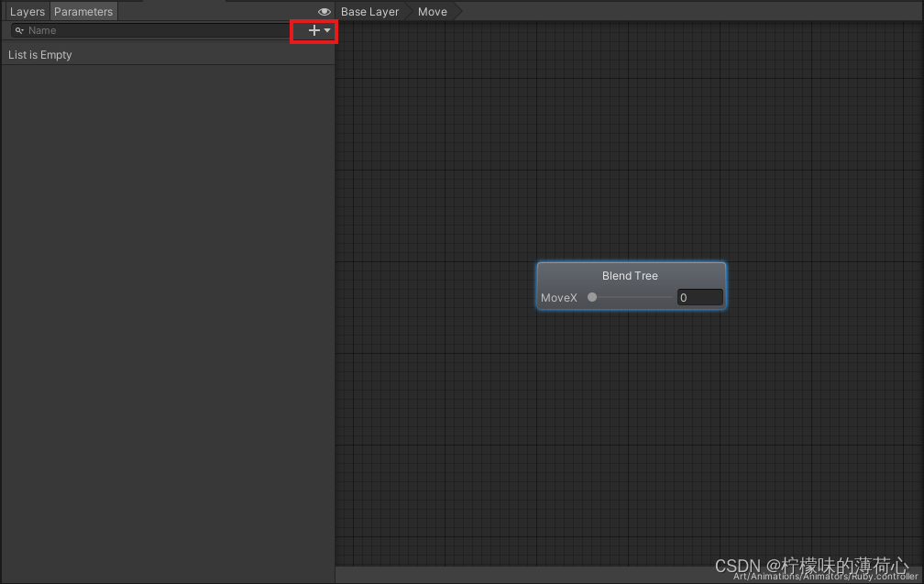Open the add-parameter type dropdown arrow
This screenshot has width=924, height=584.
click(327, 30)
